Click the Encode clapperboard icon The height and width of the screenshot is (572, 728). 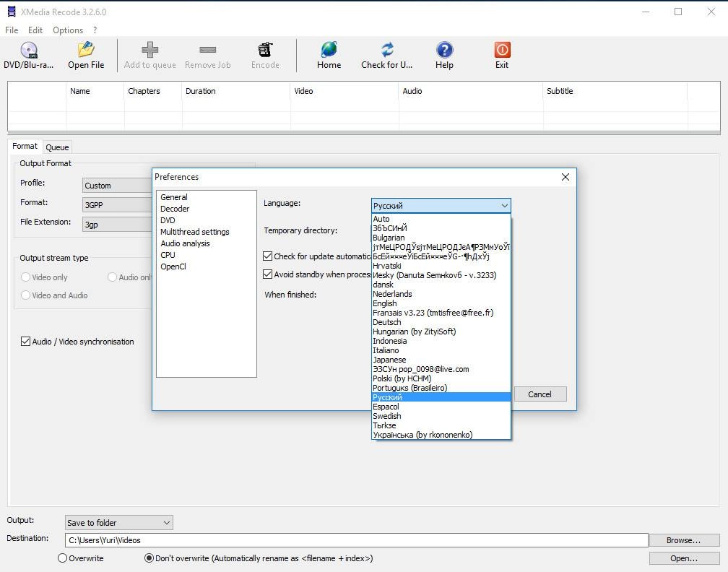[265, 50]
